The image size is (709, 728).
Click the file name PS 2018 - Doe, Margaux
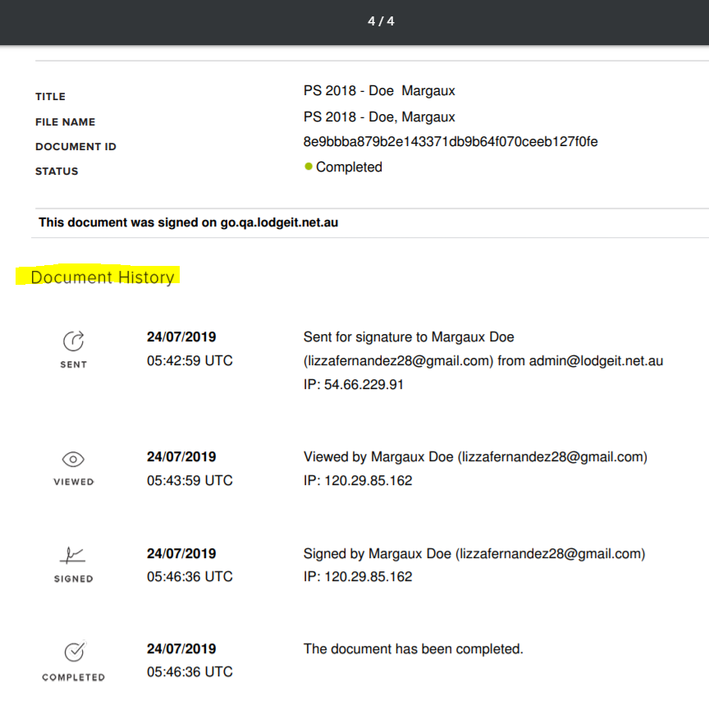(379, 117)
